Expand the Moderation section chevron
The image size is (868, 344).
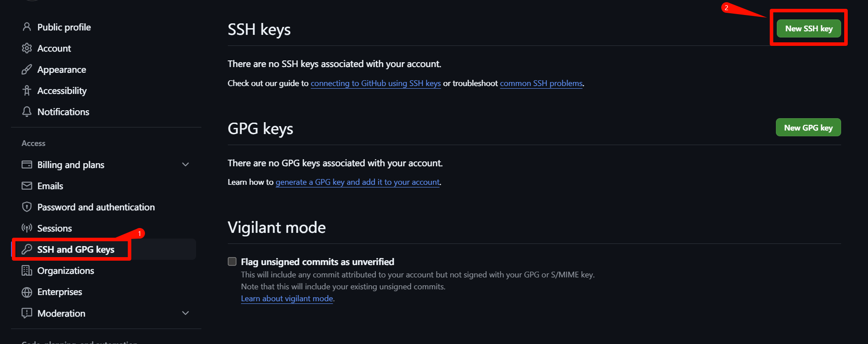pyautogui.click(x=185, y=313)
